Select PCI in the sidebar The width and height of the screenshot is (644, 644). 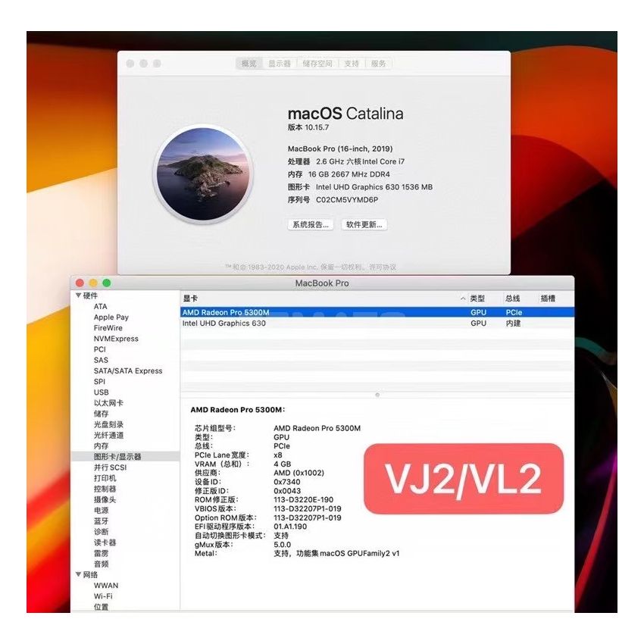(100, 349)
